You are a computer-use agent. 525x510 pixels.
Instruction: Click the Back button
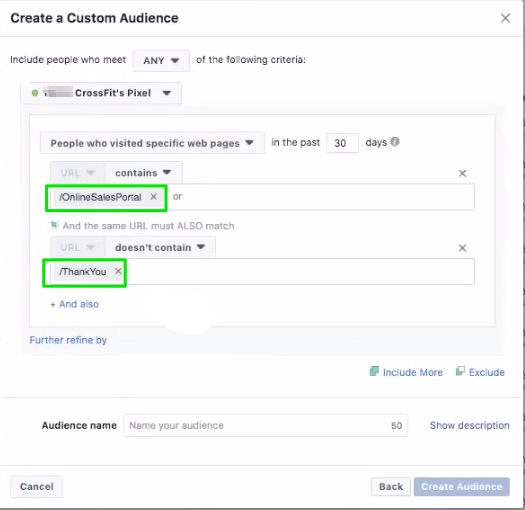391,487
